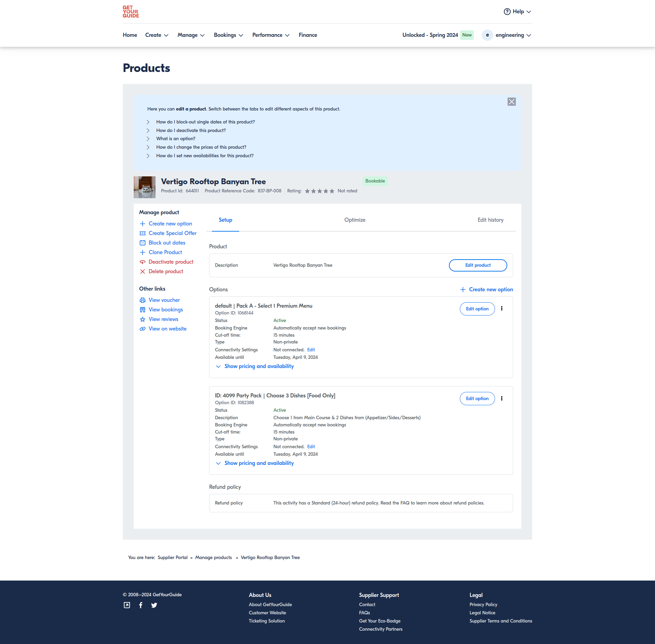
Task: Switch to the Edit history tab
Action: click(x=490, y=220)
